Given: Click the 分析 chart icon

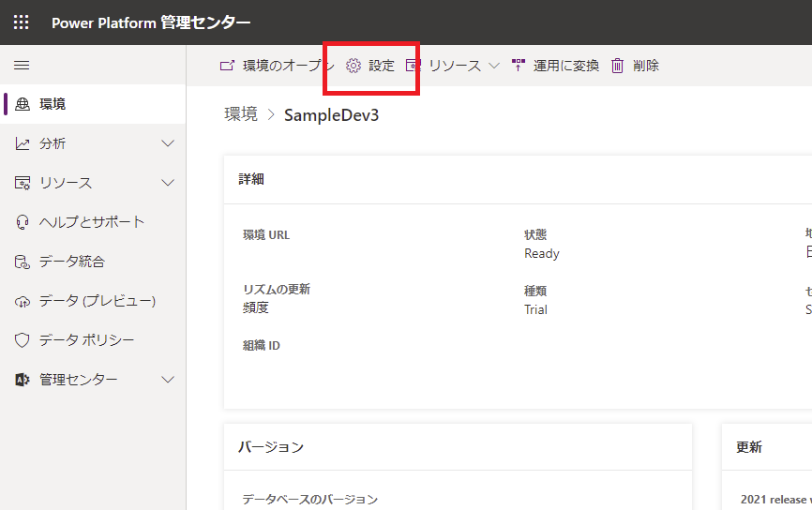Looking at the screenshot, I should 23,143.
